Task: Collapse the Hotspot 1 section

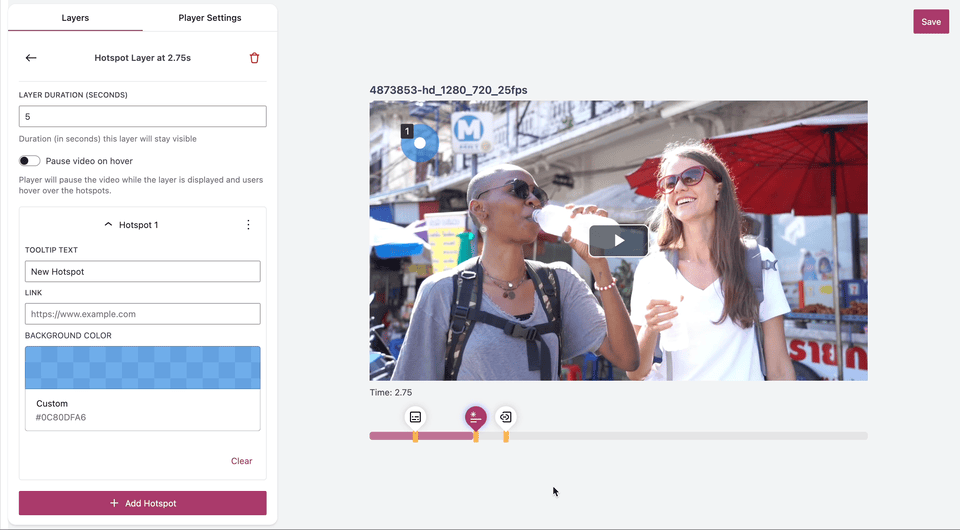Action: click(109, 225)
